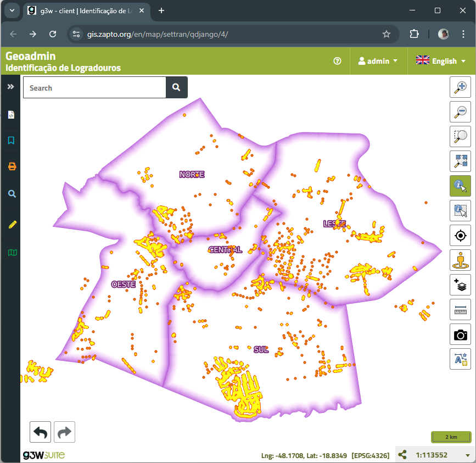Screen dimensions: 476x463
Task: Activate the zoom to box tool
Action: 460,136
